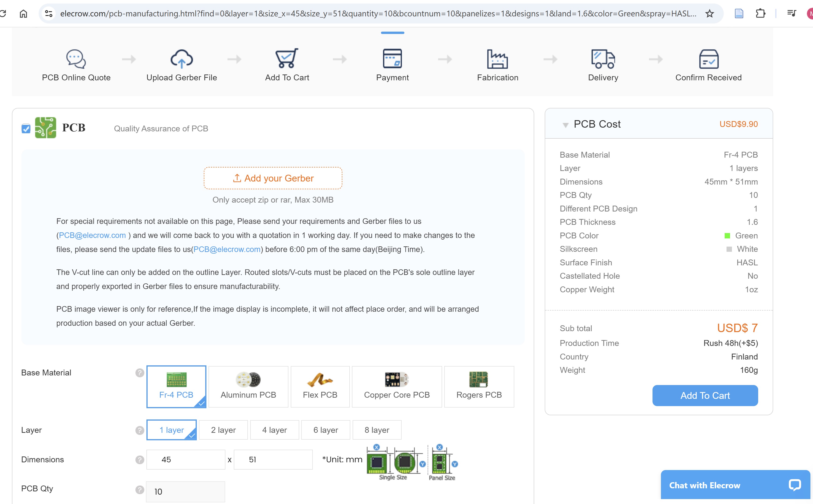This screenshot has height=504, width=813.
Task: Open the PCB Qty selector field
Action: coord(185,491)
